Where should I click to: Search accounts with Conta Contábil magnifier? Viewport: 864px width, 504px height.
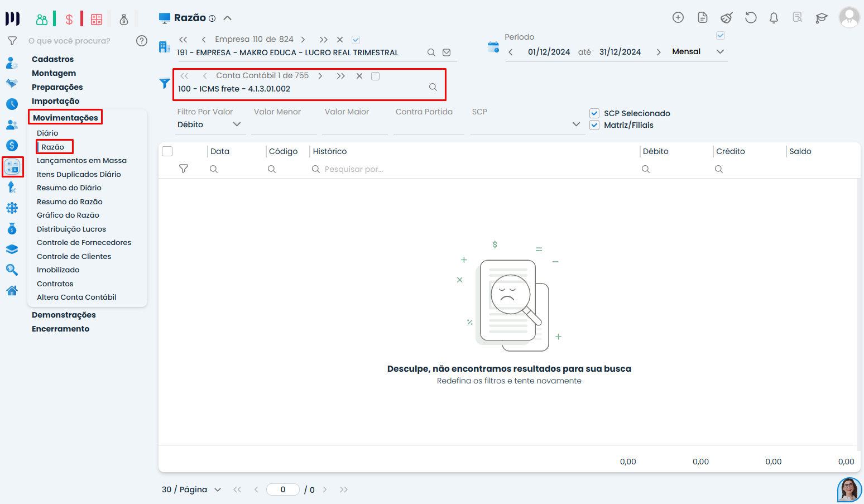point(433,87)
